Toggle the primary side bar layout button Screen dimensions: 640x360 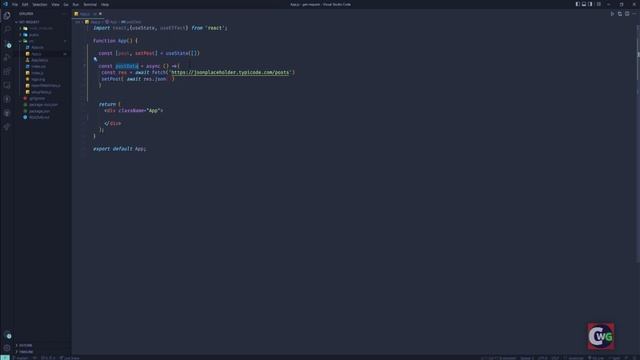point(578,4)
